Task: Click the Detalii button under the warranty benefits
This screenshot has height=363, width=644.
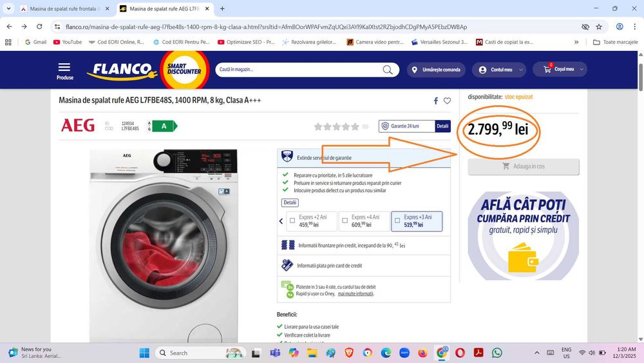Action: [290, 202]
